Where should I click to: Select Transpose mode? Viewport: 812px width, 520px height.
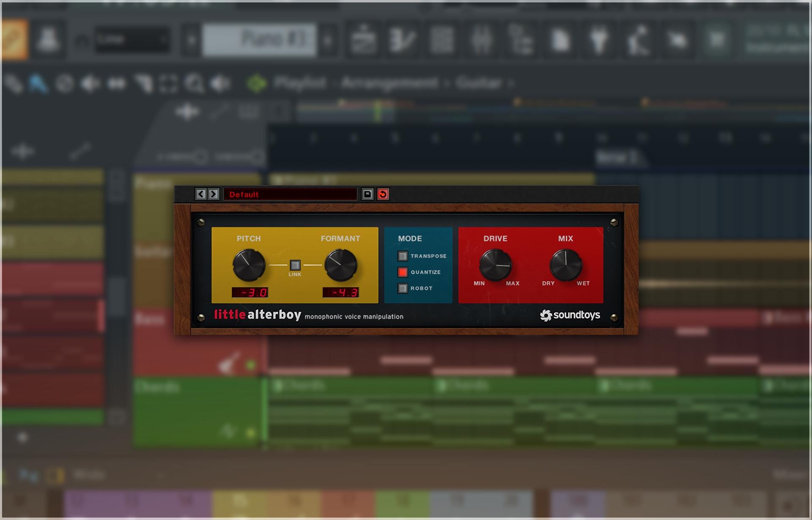point(403,256)
